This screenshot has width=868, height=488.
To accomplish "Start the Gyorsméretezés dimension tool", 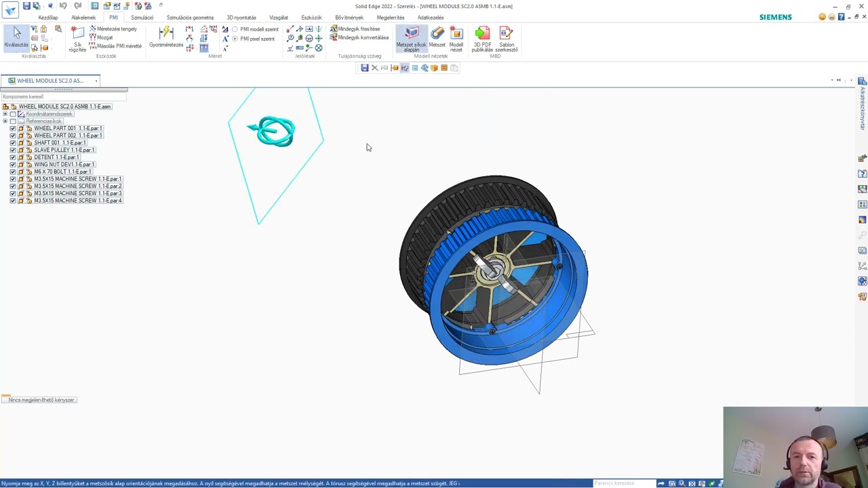I will [166, 38].
